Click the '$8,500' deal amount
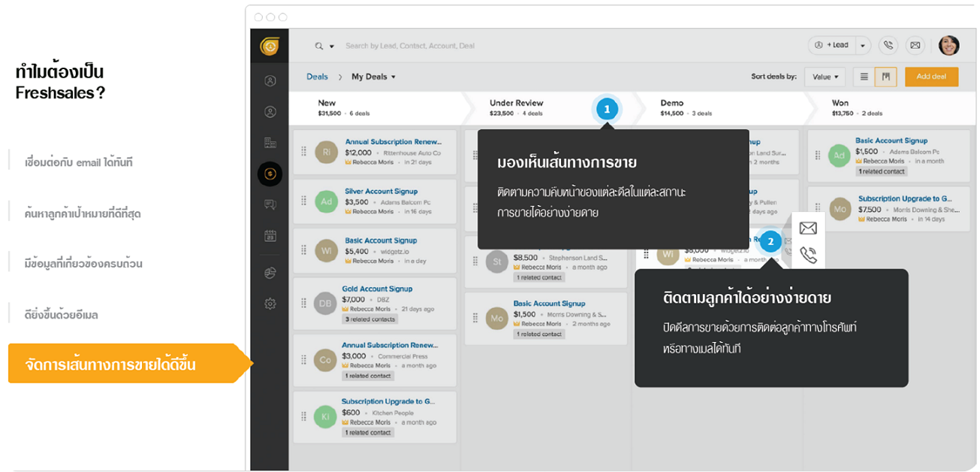The height and width of the screenshot is (472, 980). 526,257
